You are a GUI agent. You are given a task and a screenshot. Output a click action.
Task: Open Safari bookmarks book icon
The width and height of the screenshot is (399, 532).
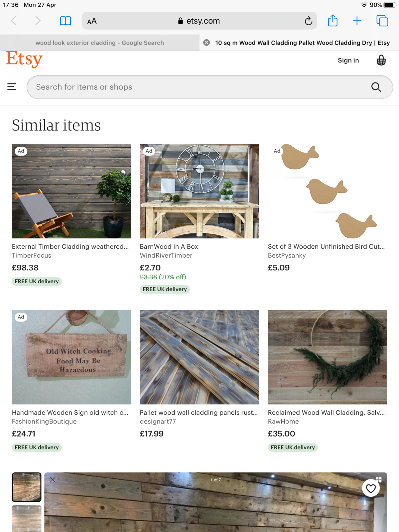click(66, 21)
